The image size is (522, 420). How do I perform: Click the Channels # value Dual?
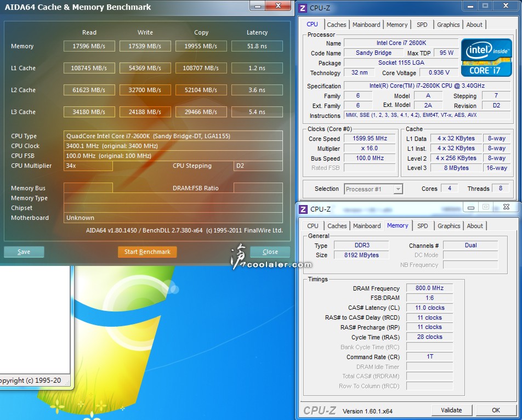tap(470, 245)
